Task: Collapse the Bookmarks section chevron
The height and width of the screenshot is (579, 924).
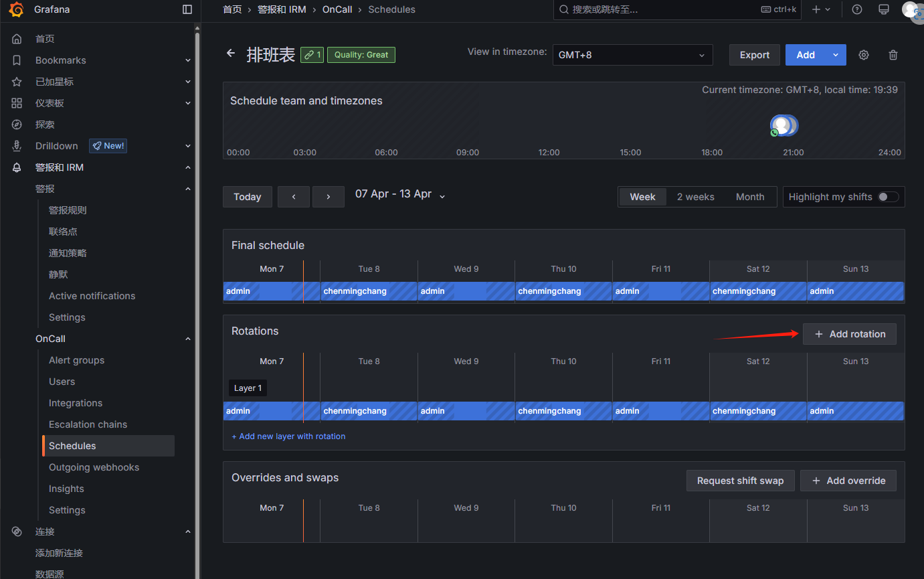Action: pyautogui.click(x=188, y=60)
